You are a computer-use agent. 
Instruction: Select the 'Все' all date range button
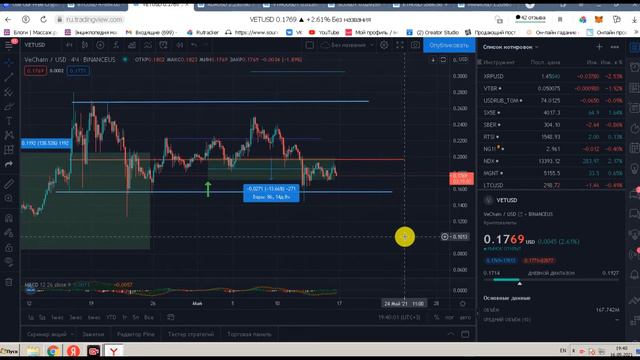pyautogui.click(x=149, y=317)
